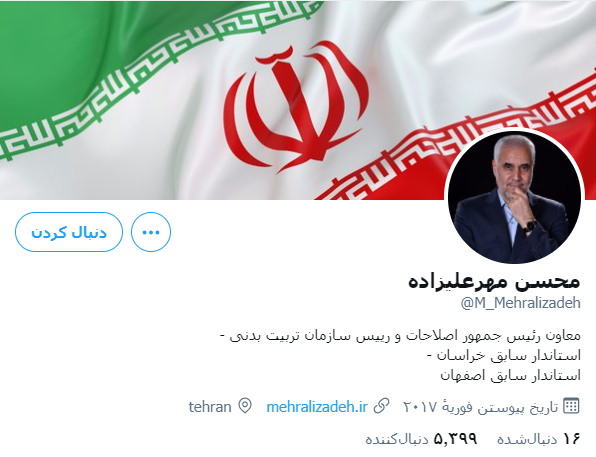Open the ۱۶ دنبال‌شده following list
Viewport: 596px width, 457px height.
pyautogui.click(x=539, y=439)
